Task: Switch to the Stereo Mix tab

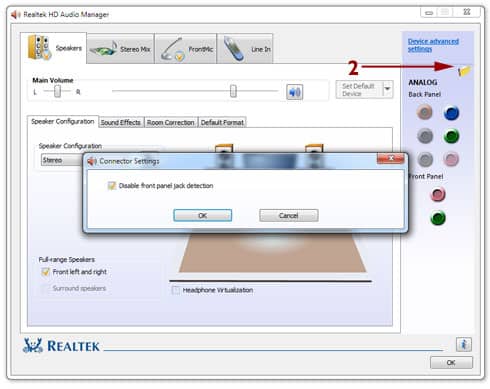Action: pyautogui.click(x=120, y=49)
